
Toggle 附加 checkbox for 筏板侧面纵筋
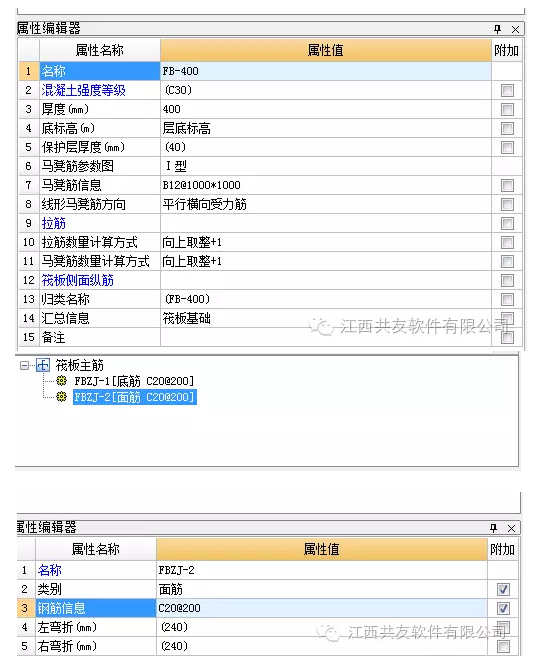508,280
